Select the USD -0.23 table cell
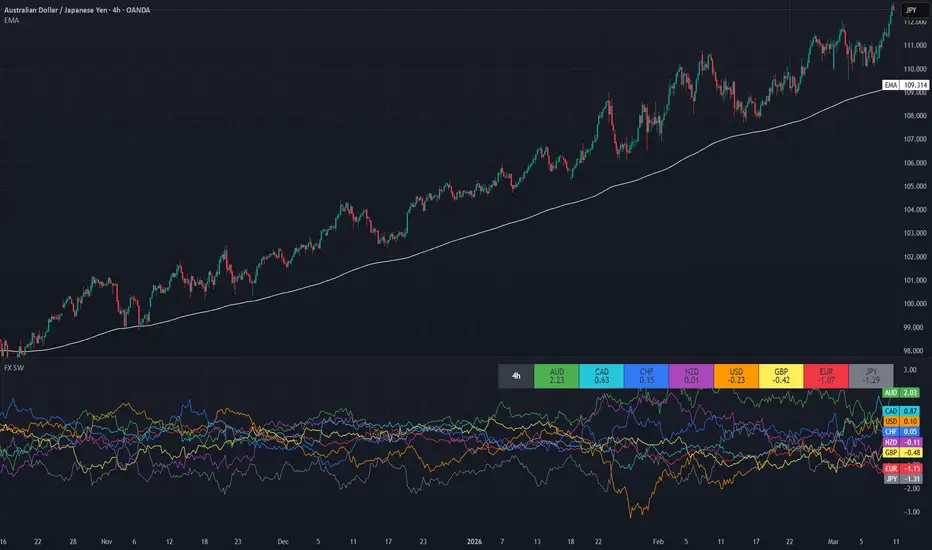932x550 pixels. click(736, 376)
